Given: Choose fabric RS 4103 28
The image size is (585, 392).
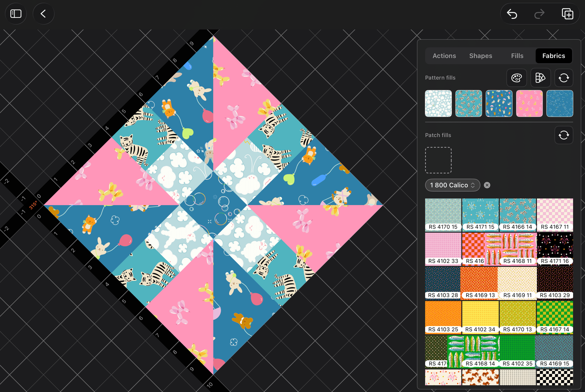Looking at the screenshot, I should tap(443, 283).
